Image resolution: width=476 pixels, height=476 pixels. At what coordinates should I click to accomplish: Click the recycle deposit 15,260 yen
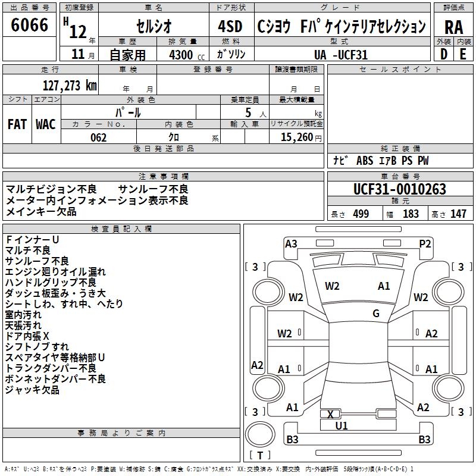pyautogui.click(x=301, y=137)
